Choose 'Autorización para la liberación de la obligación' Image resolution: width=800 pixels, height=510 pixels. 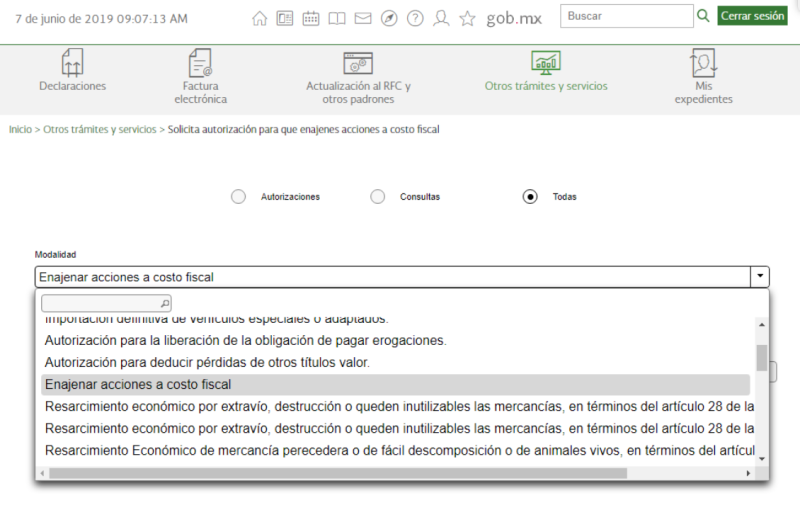click(x=395, y=340)
